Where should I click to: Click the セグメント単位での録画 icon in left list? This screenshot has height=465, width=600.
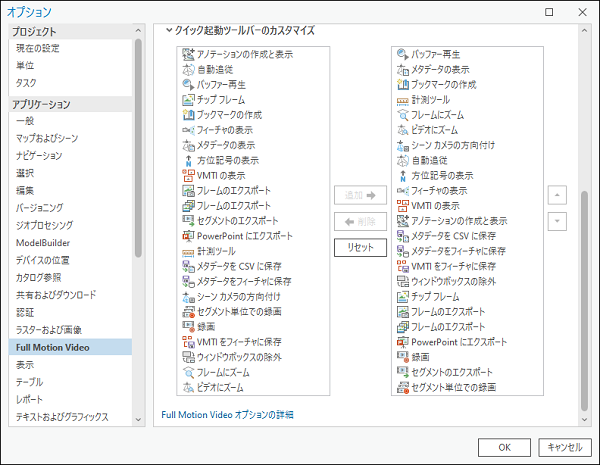[x=188, y=312]
